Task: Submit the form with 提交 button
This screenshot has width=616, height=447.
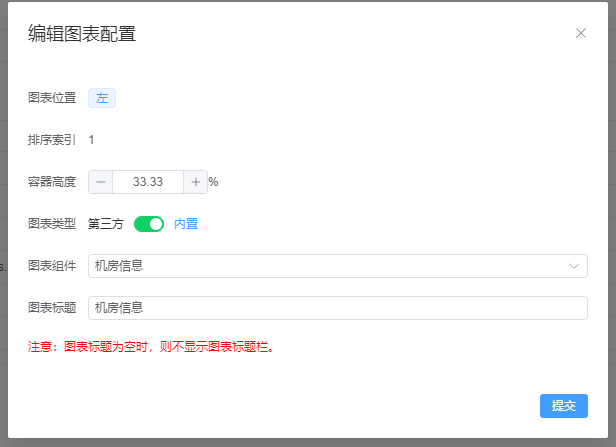Action: [564, 406]
